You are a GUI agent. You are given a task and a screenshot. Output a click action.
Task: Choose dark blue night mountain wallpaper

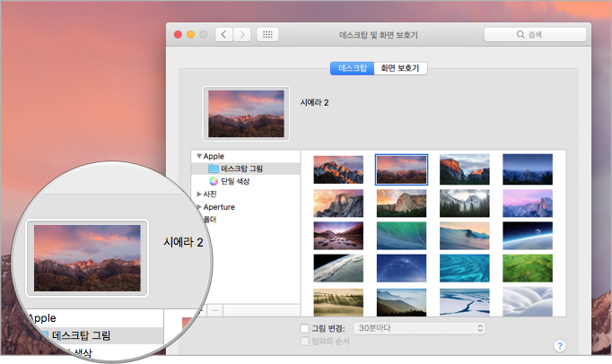click(528, 169)
